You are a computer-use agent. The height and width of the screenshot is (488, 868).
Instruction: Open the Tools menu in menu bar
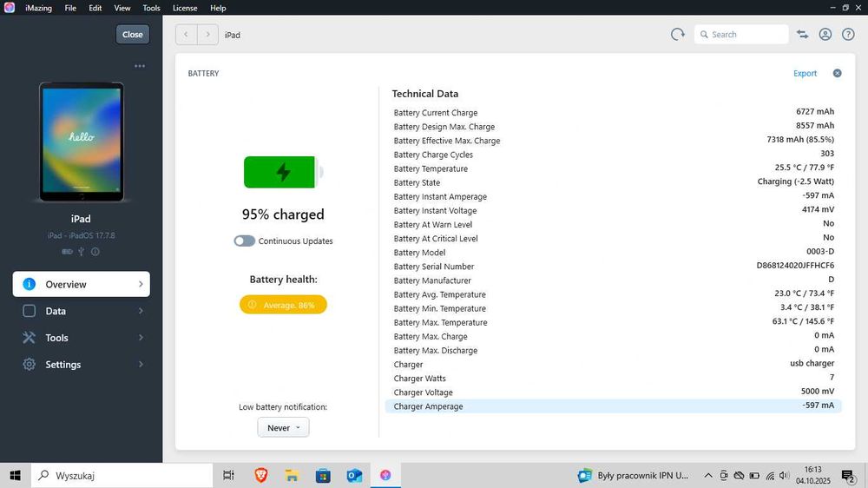[x=151, y=8]
